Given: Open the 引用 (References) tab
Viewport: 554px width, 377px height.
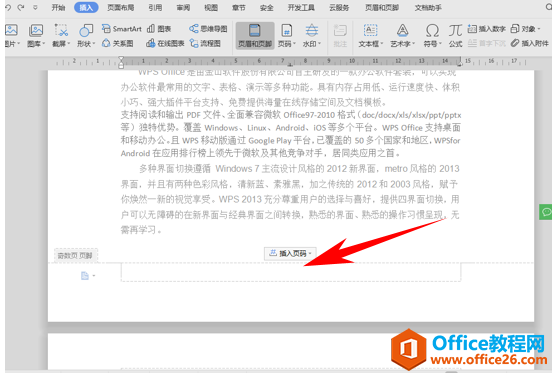Looking at the screenshot, I should [155, 7].
